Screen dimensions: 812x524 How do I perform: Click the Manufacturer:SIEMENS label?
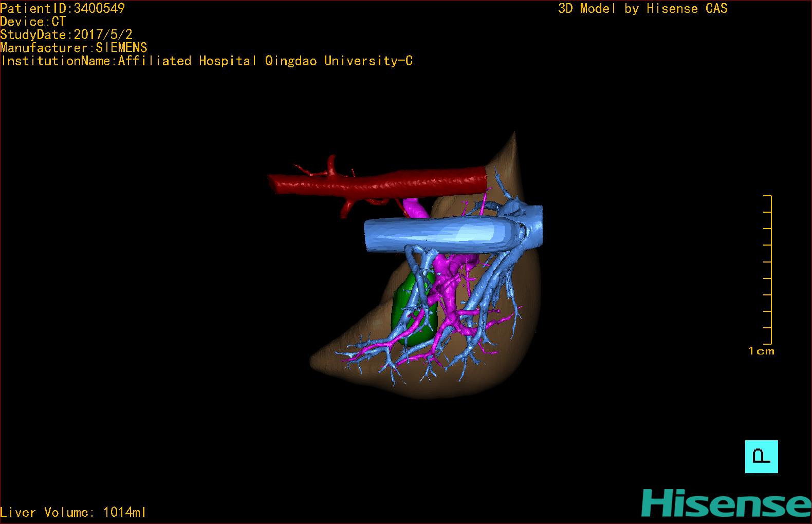pyautogui.click(x=74, y=48)
